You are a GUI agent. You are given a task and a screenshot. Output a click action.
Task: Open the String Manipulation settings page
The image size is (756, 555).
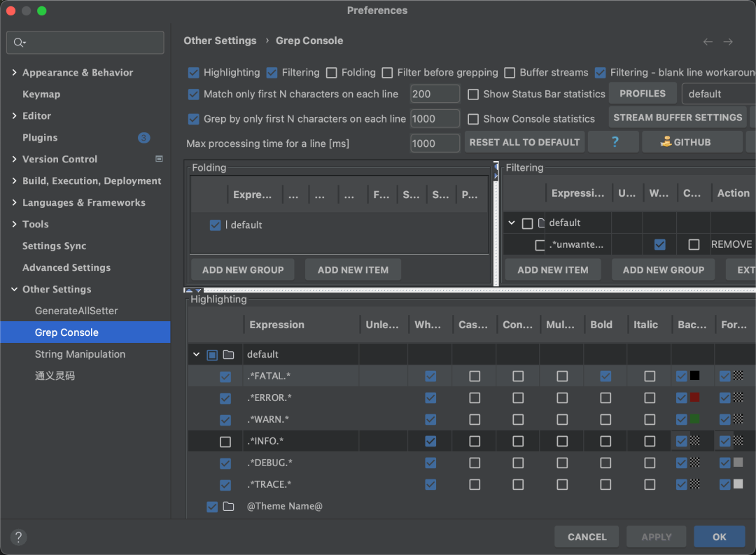click(80, 354)
